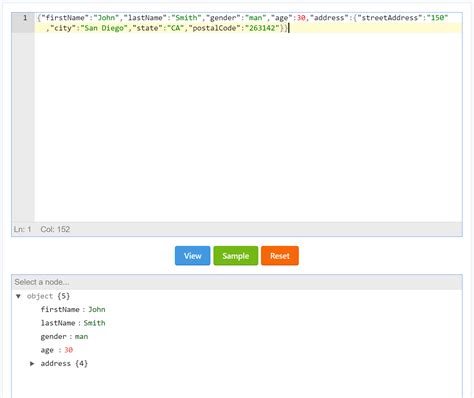Click the blue View button

coord(192,256)
